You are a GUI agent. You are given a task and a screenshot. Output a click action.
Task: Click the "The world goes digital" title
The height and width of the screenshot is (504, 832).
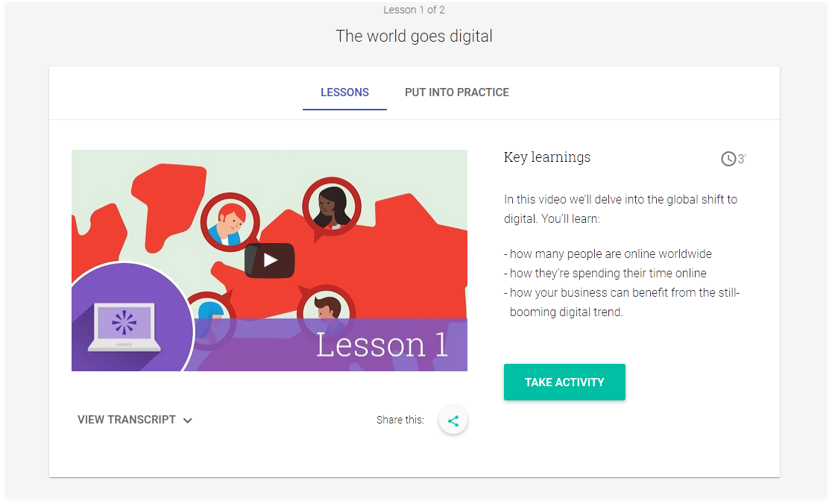point(415,35)
